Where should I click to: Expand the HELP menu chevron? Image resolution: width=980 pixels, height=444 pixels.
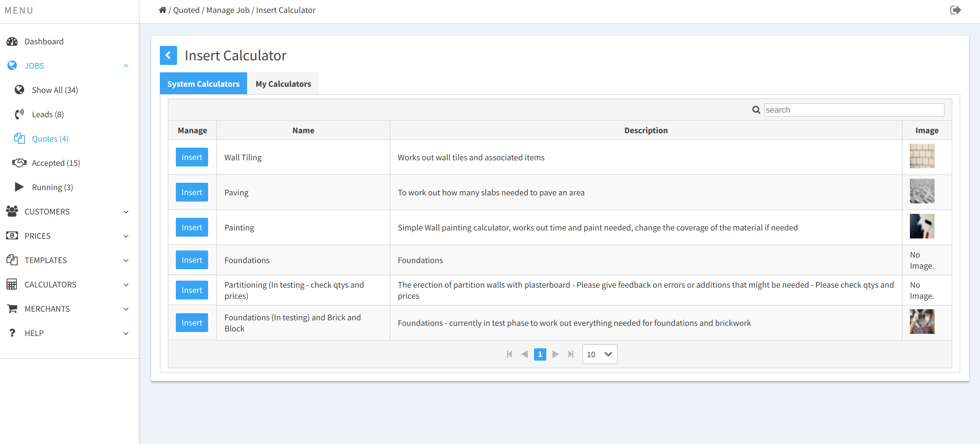pos(126,334)
